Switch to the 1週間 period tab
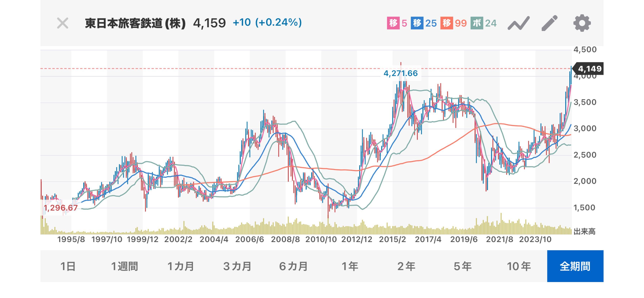 (125, 266)
